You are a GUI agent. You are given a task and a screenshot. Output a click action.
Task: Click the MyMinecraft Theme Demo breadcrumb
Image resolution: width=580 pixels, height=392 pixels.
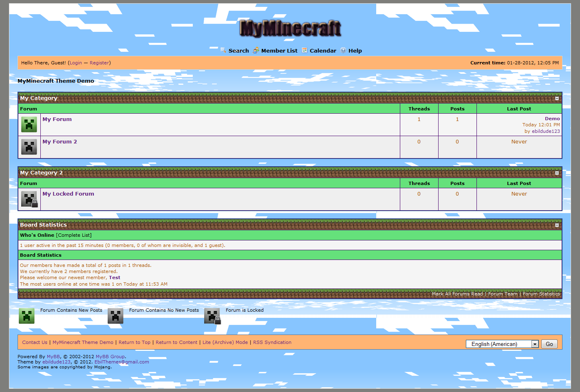(56, 81)
